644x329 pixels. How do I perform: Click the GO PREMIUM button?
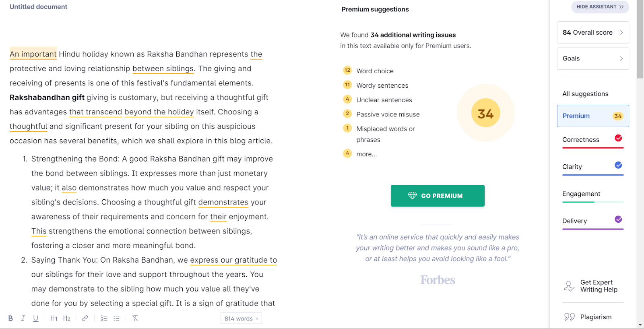438,196
